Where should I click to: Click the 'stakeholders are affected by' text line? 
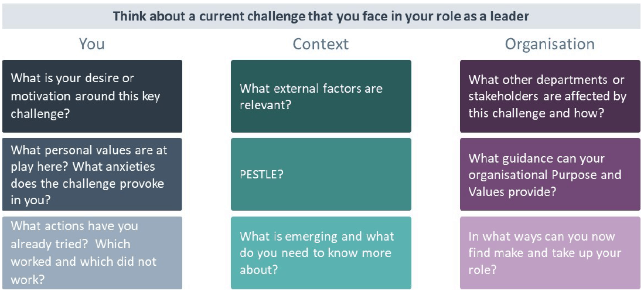[547, 97]
